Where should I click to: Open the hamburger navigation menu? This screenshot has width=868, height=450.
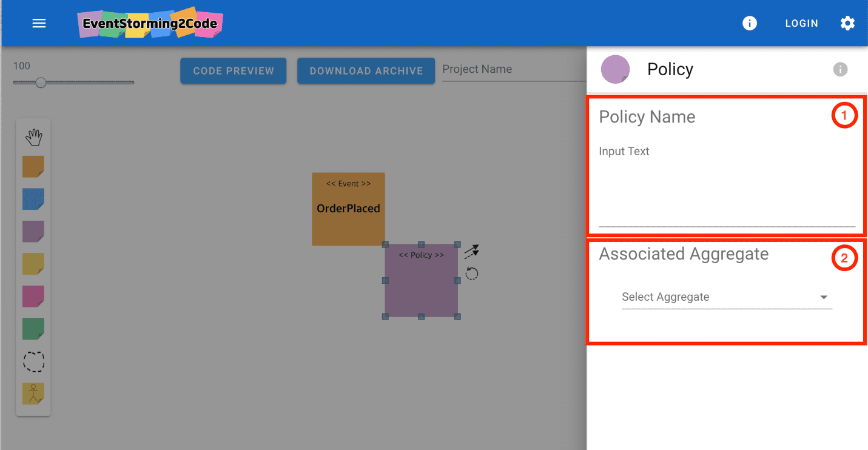tap(39, 23)
